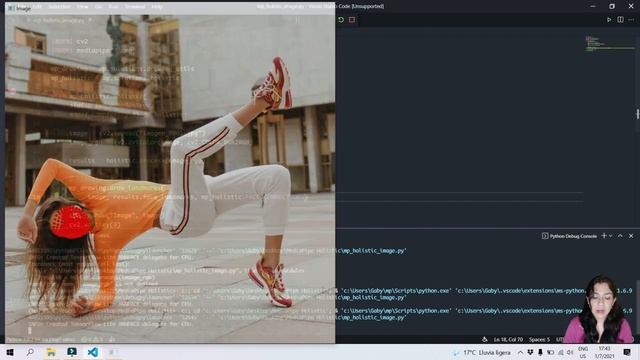Open taskbar search magnifier
This screenshot has height=360, width=640.
coord(30,352)
